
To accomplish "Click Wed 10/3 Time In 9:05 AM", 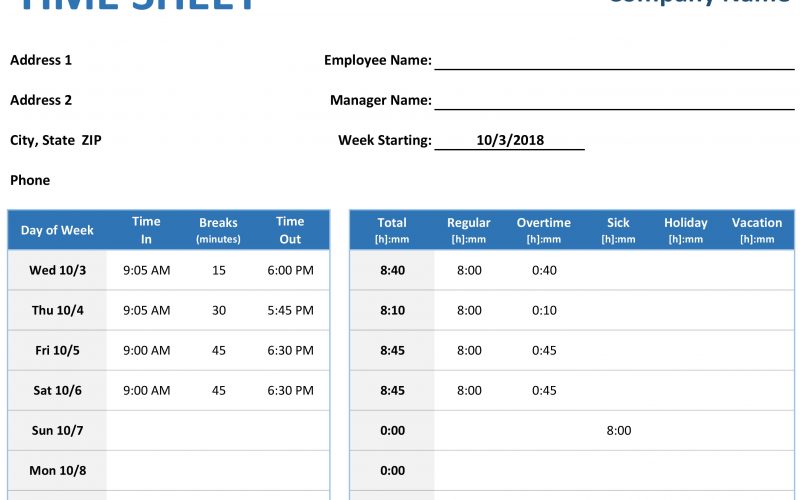I will [146, 270].
